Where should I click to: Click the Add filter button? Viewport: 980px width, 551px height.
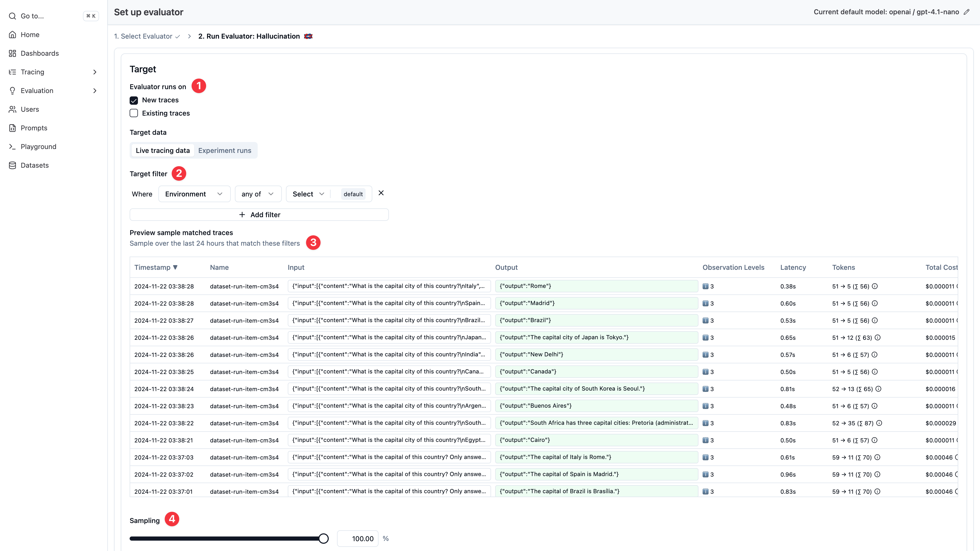coord(259,215)
